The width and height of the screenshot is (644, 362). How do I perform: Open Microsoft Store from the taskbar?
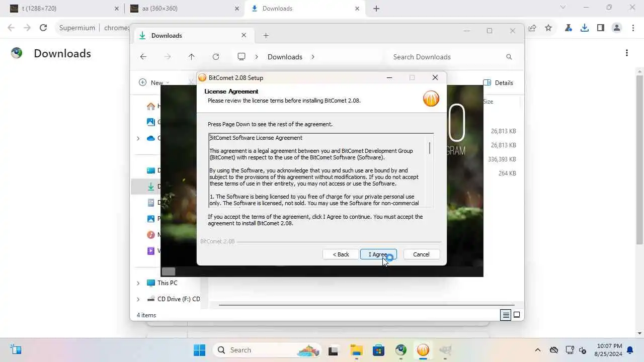pos(378,350)
